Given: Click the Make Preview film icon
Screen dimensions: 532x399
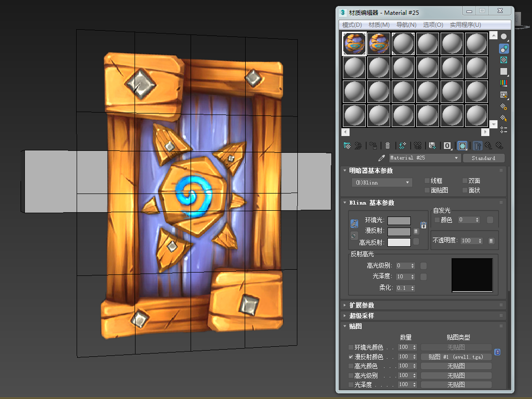Looking at the screenshot, I should pos(504,95).
